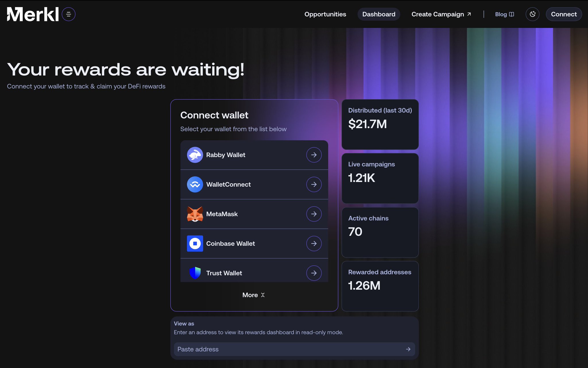Toggle dark/light theme with the moon icon
Screen dimensions: 588x368
(x=532, y=14)
